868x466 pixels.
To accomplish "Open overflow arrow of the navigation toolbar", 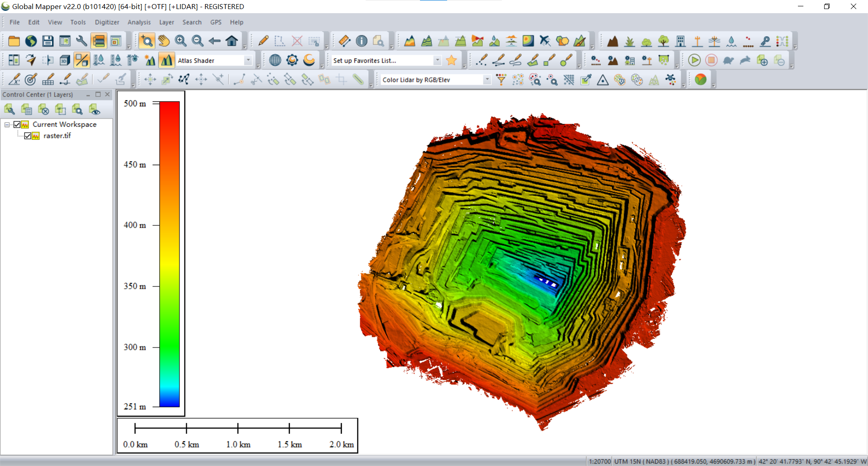I will pos(245,47).
